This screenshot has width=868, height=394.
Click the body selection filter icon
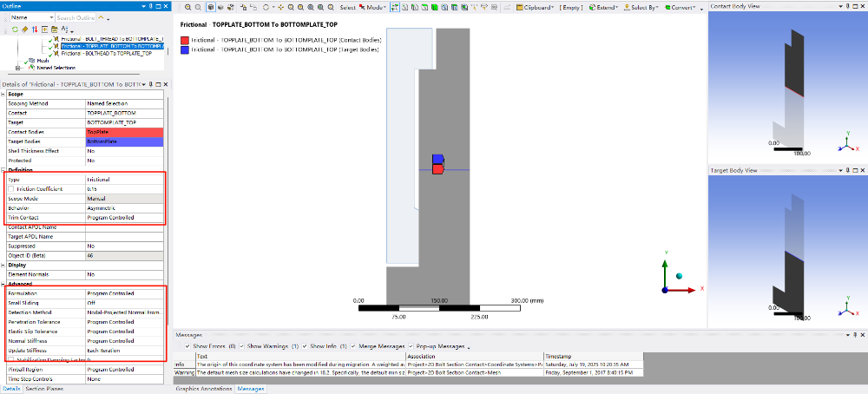434,7
